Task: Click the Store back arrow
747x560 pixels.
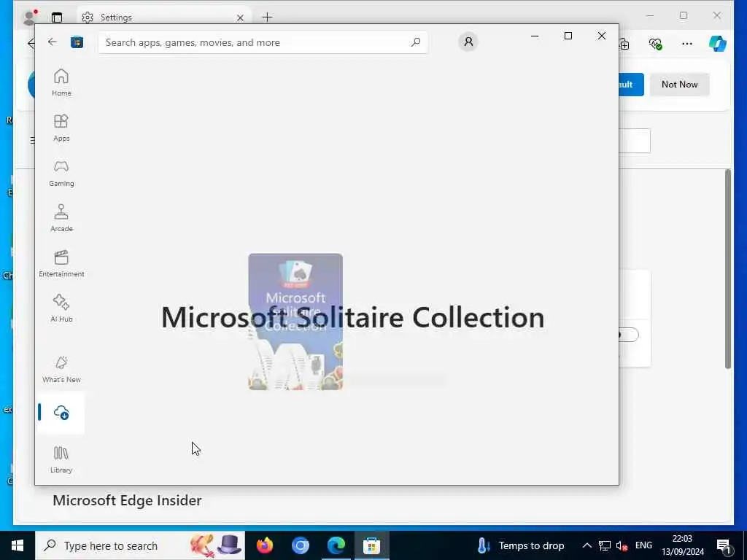Action: pyautogui.click(x=53, y=42)
